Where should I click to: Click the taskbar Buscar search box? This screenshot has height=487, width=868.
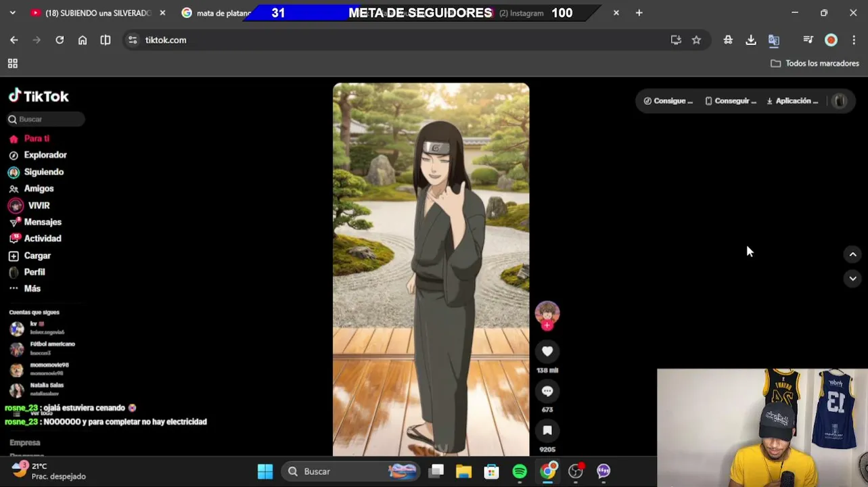pos(350,471)
